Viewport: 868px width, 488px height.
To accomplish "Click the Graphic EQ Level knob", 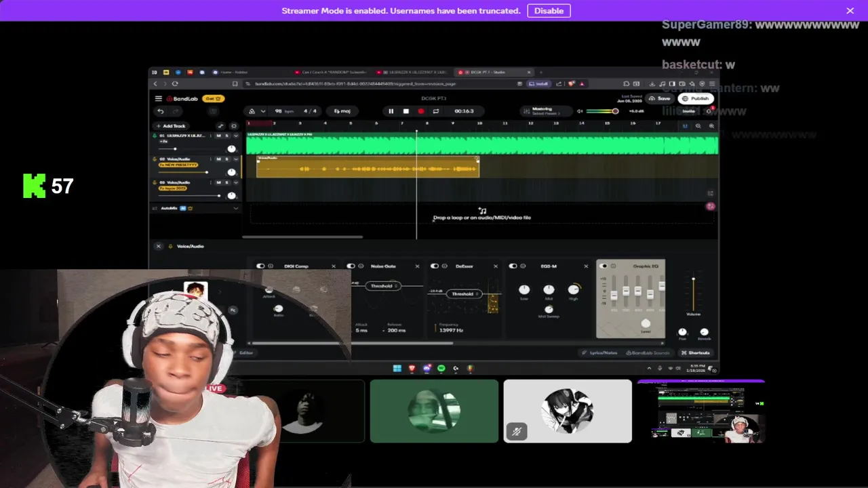I will [646, 323].
